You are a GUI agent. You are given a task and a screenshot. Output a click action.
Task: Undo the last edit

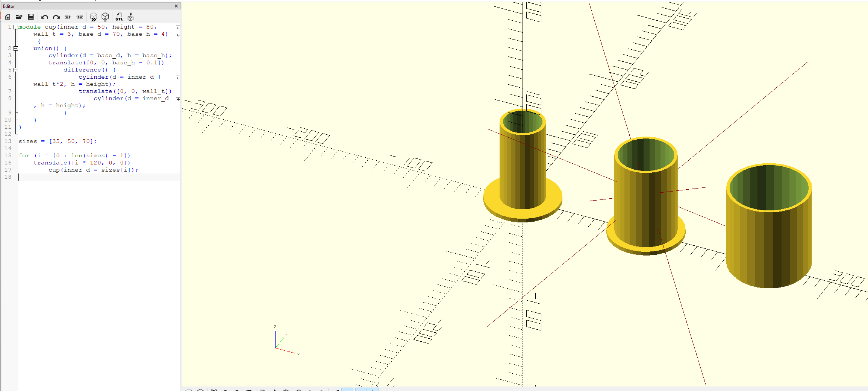[45, 17]
